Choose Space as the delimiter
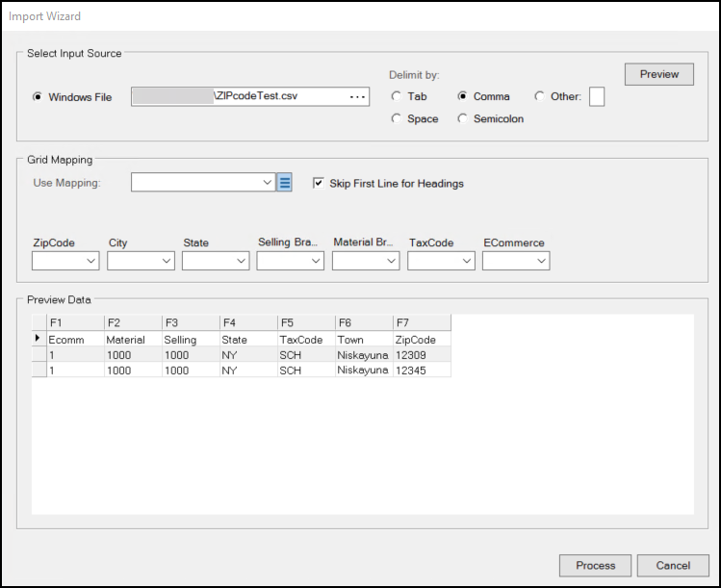721x588 pixels. click(397, 118)
